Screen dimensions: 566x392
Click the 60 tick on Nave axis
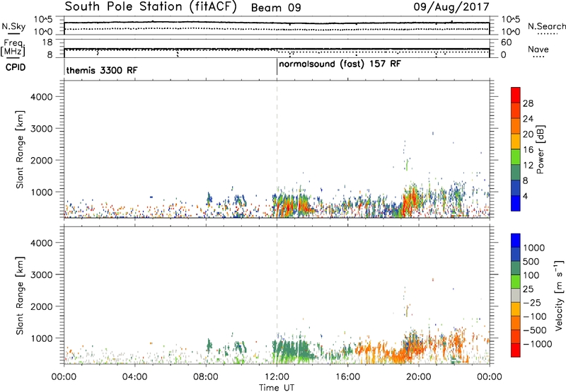coord(506,42)
